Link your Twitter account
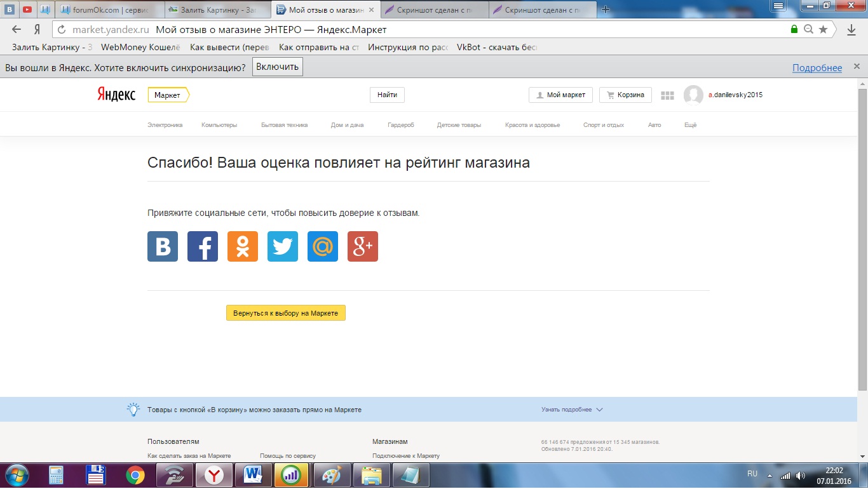Image resolution: width=868 pixels, height=489 pixels. (283, 246)
